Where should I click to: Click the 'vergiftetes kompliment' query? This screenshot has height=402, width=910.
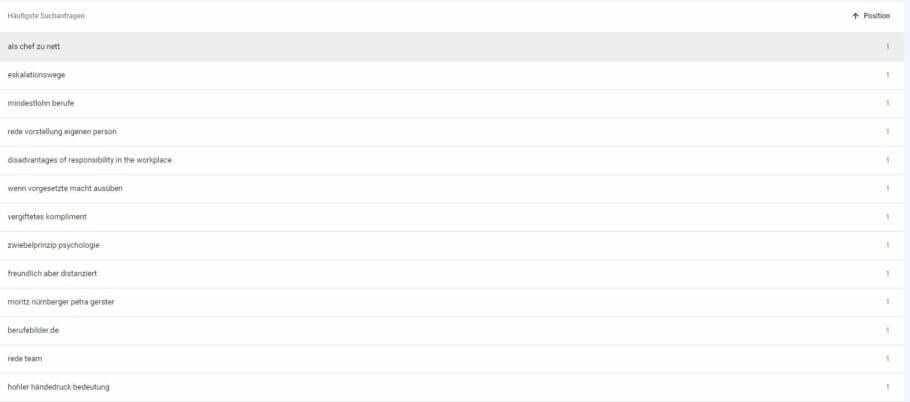point(47,217)
